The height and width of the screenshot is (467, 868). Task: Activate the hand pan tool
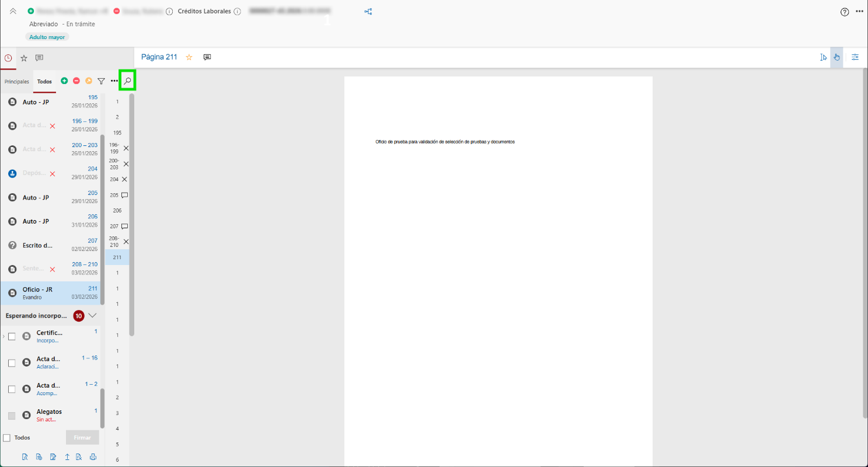pyautogui.click(x=836, y=57)
